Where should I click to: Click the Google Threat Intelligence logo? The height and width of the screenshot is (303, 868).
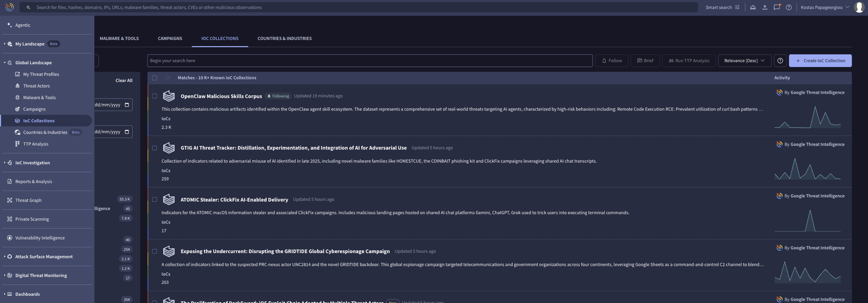[10, 7]
